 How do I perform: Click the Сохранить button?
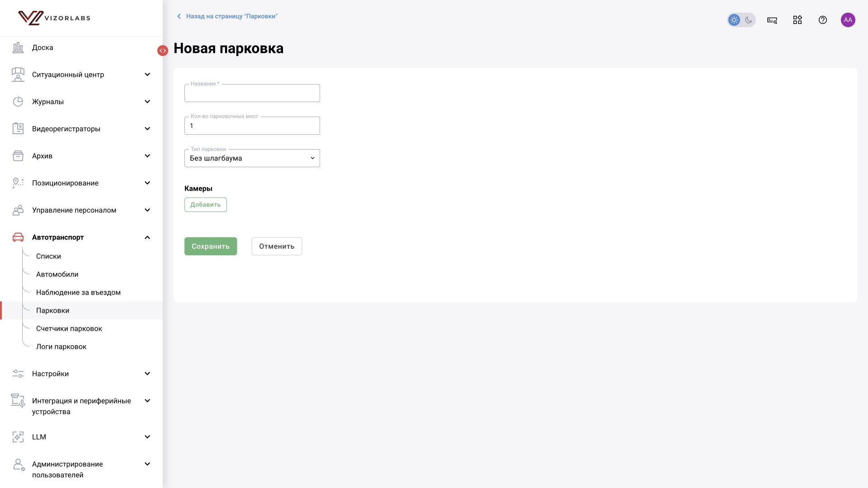pyautogui.click(x=211, y=246)
